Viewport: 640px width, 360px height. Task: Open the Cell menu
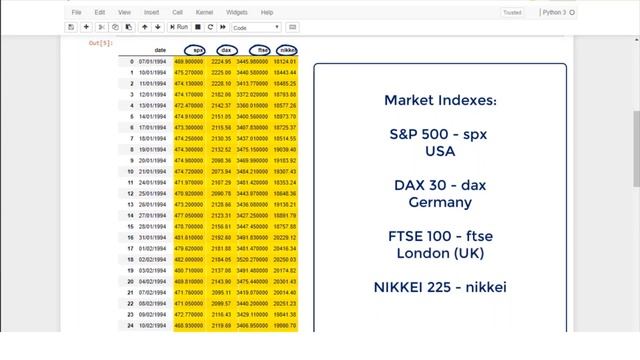click(178, 12)
